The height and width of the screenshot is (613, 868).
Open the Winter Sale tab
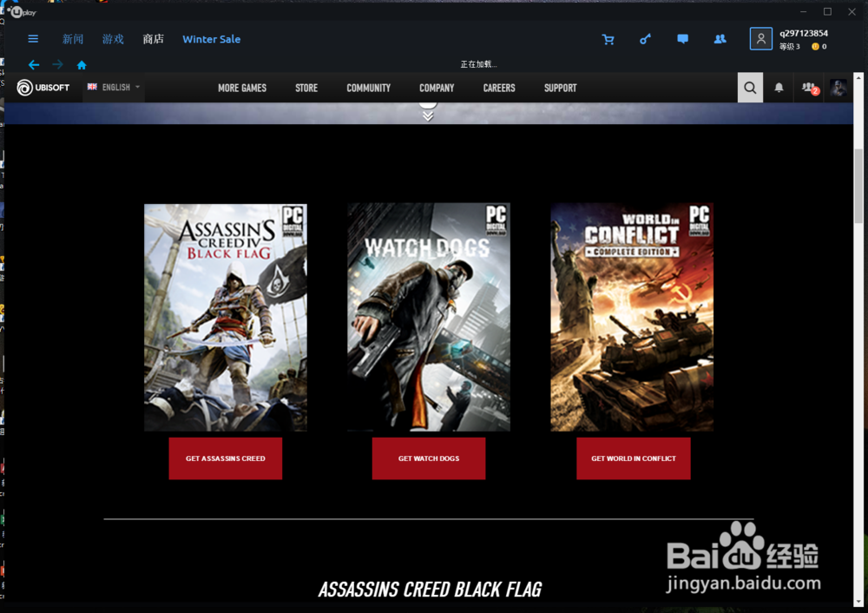point(212,39)
